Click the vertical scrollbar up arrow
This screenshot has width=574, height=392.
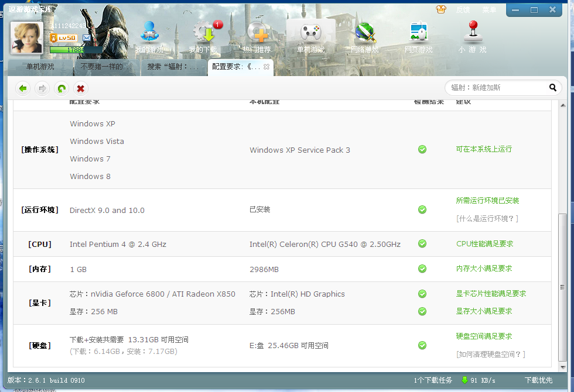tap(563, 105)
